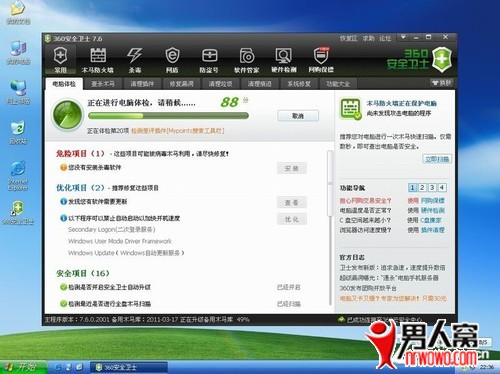
Task: Click the green check beside 检测最近是否进行全盘木马扫描
Action: point(63,304)
